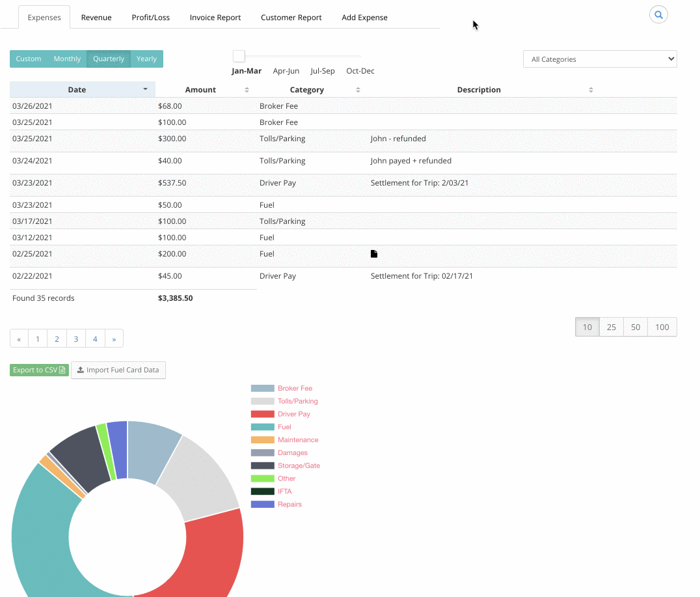Image resolution: width=700 pixels, height=597 pixels.
Task: Go to page 2
Action: click(x=57, y=339)
